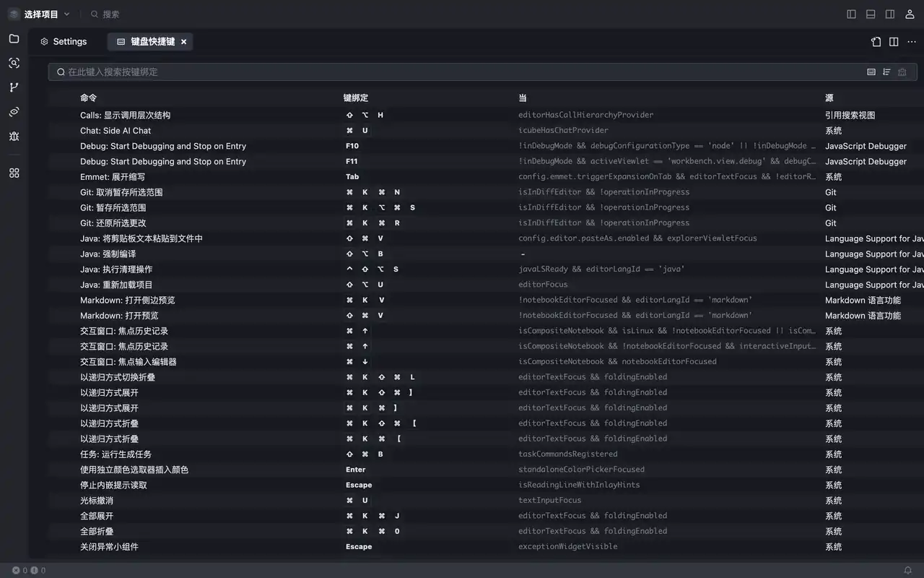Screen dimensions: 924x578
Task: Expand the 选择项目 project dropdown
Action: tap(48, 14)
